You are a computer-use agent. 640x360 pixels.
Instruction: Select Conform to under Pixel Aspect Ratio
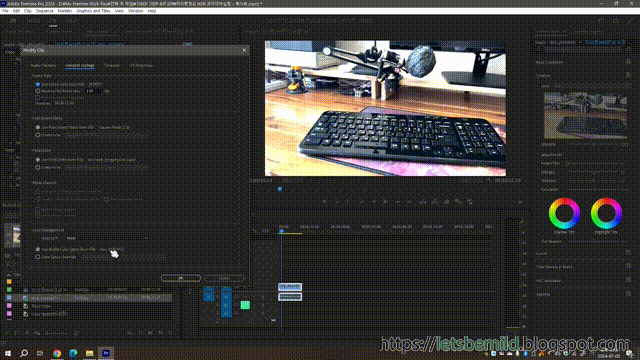[38, 135]
